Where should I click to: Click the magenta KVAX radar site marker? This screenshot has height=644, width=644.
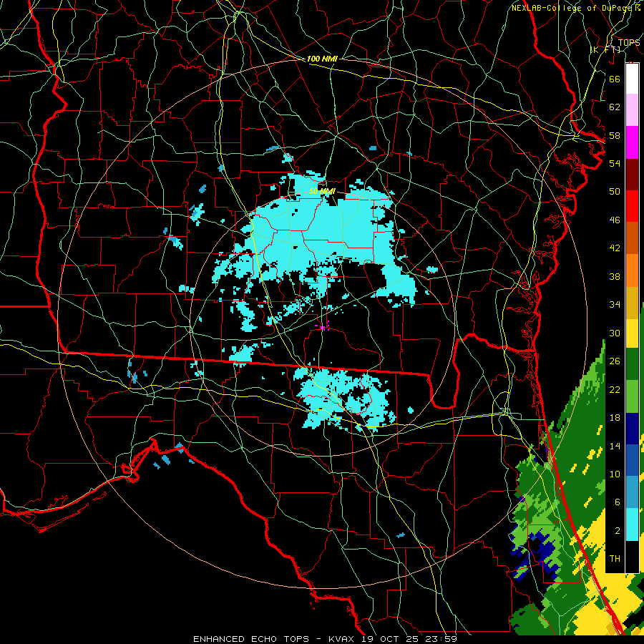[x=323, y=327]
